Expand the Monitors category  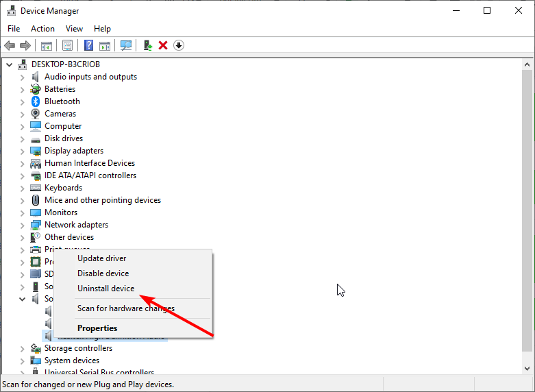[x=22, y=212]
